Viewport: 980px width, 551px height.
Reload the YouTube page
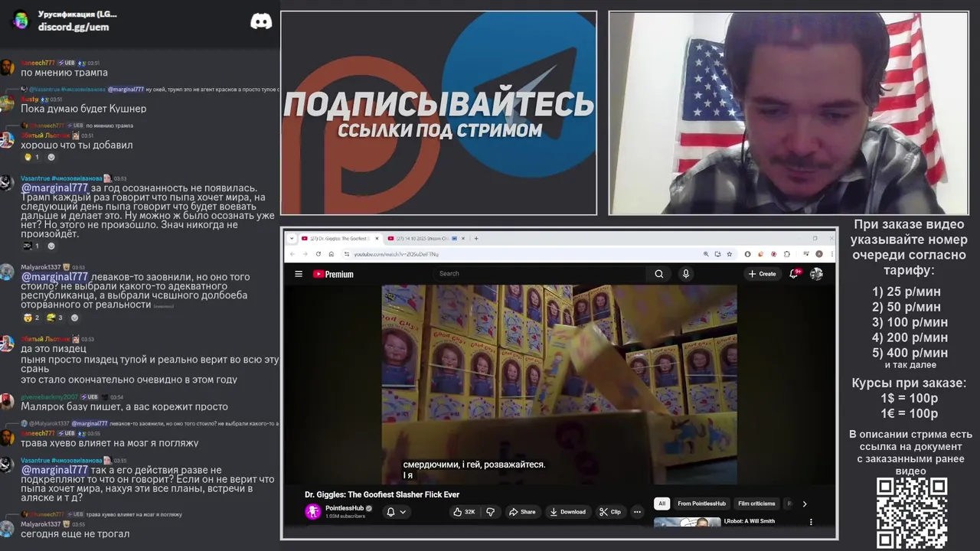pyautogui.click(x=318, y=254)
